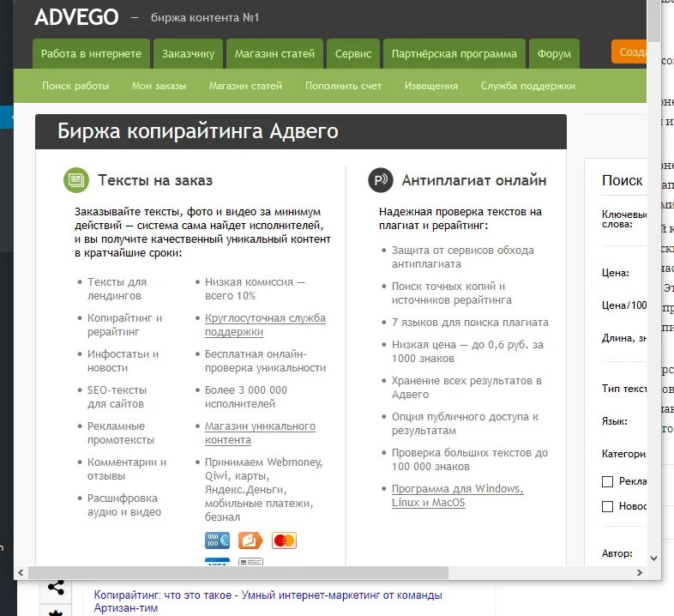This screenshot has width=674, height=616.
Task: Click the text SEO-тексты для сайтов
Action: [x=117, y=396]
